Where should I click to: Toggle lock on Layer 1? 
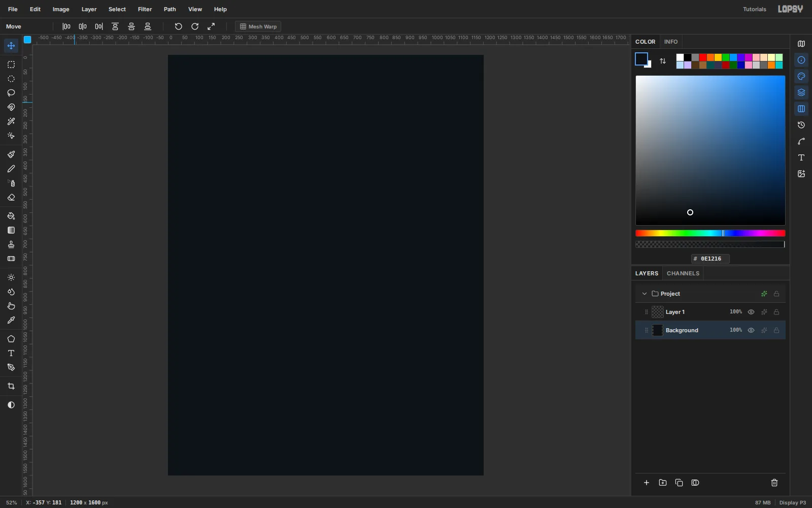[776, 312]
